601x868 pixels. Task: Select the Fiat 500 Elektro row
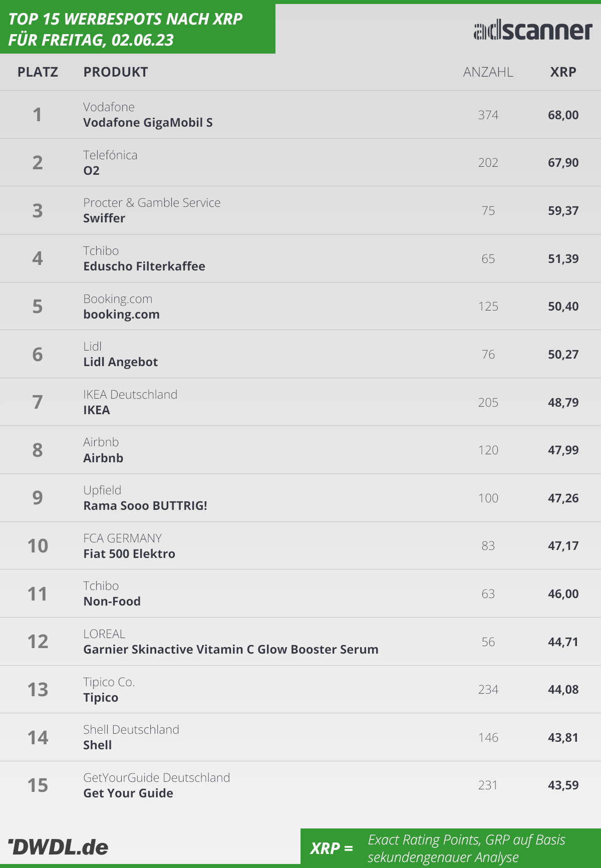click(x=300, y=545)
